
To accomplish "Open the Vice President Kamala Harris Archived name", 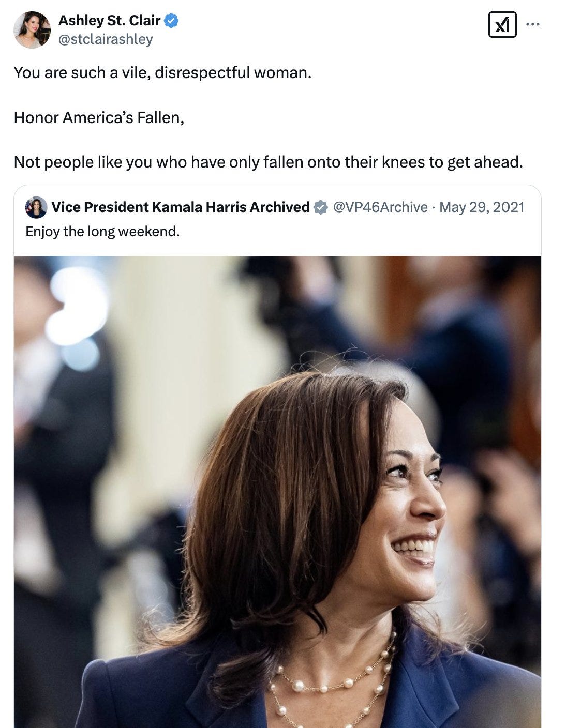I will click(178, 206).
